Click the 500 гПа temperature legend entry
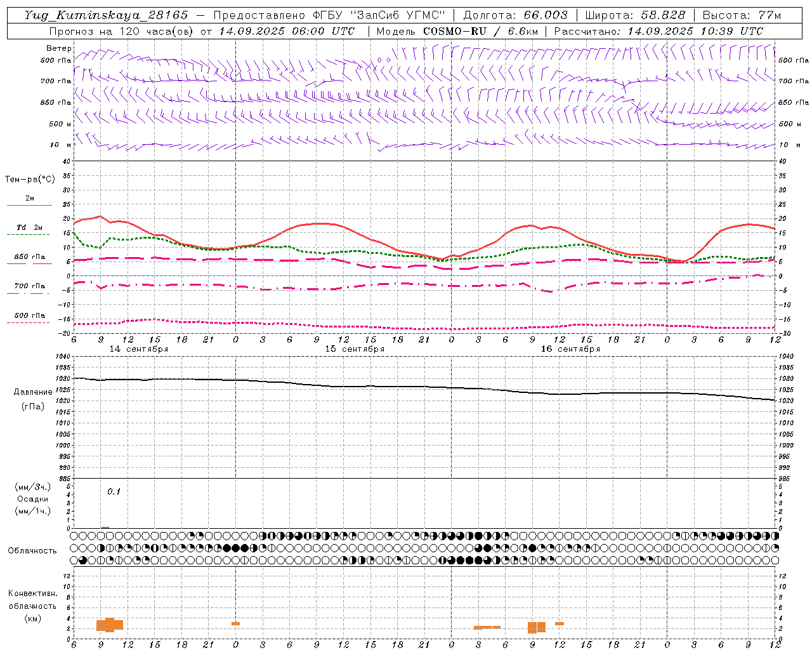Screen dimensions: 812x650 click(29, 315)
